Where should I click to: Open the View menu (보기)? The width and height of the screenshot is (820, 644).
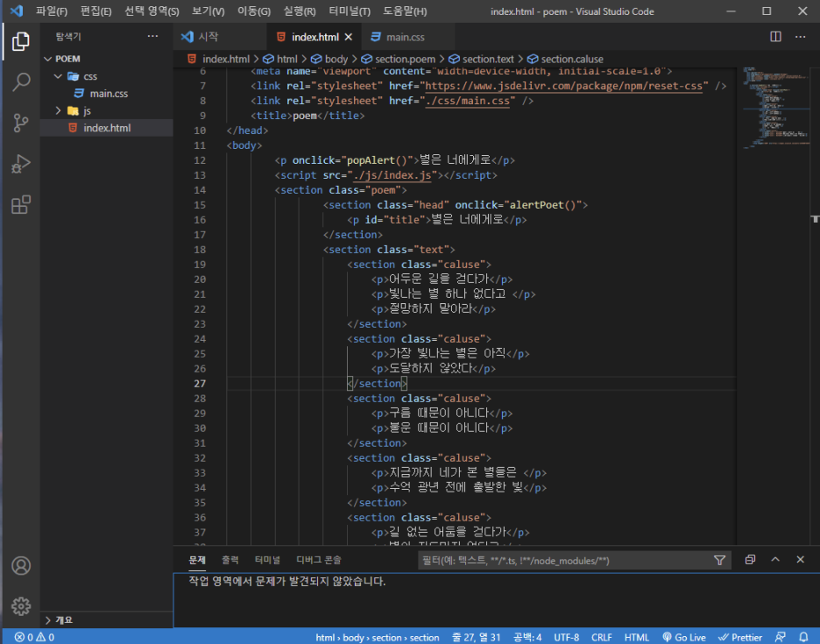coord(208,11)
